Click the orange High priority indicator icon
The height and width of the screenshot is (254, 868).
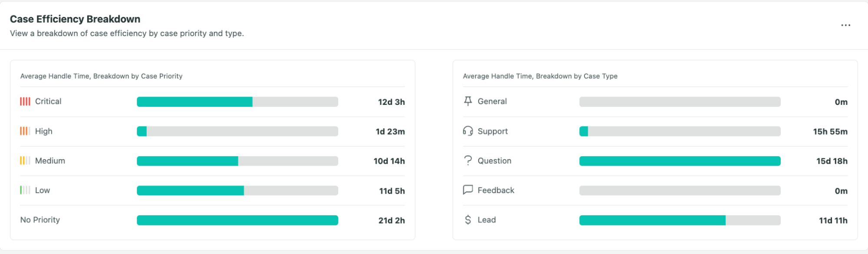(x=26, y=131)
